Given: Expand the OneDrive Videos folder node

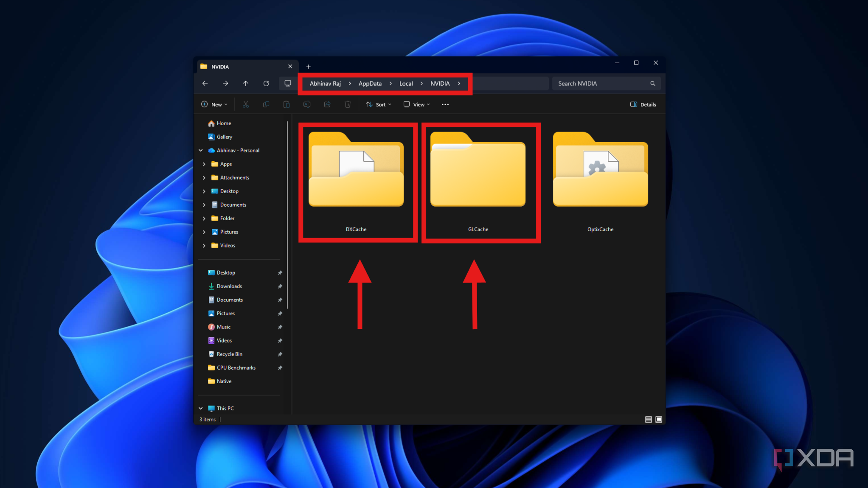Looking at the screenshot, I should coord(204,246).
